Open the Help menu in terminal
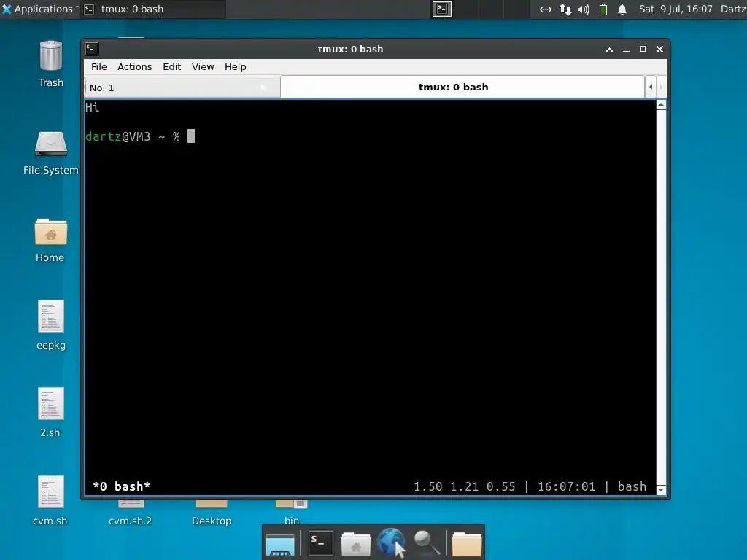The height and width of the screenshot is (560, 747). click(236, 66)
